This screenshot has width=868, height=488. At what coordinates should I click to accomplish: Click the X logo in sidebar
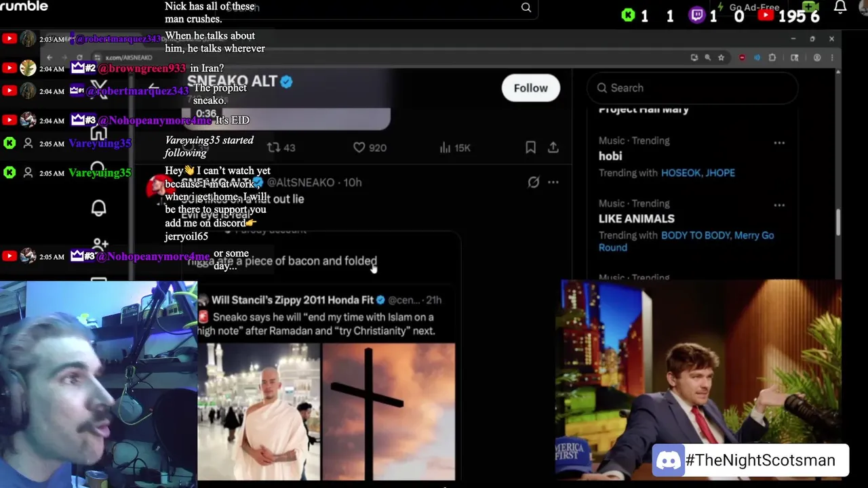click(99, 89)
